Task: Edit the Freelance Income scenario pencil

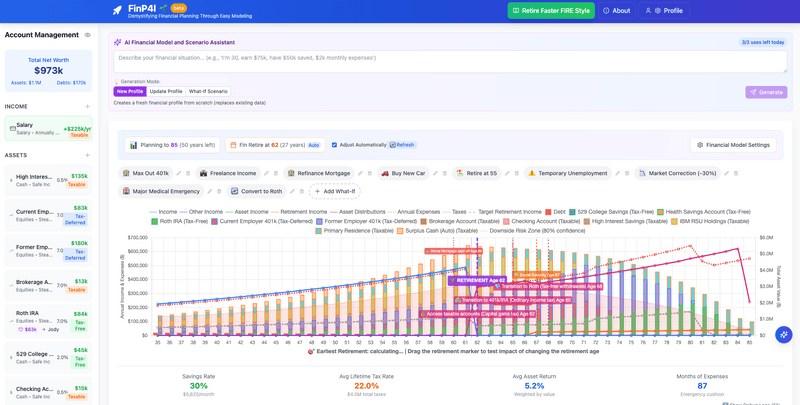Action: (266, 173)
